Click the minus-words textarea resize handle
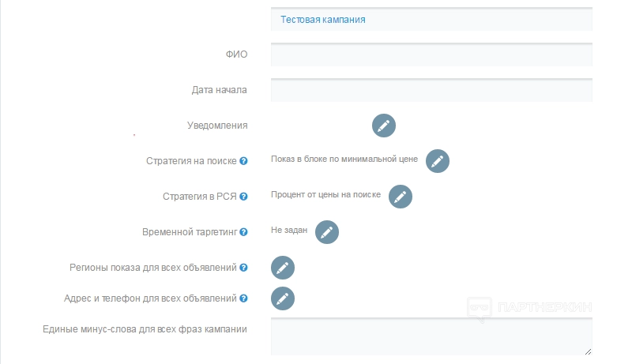This screenshot has height=364, width=632. pyautogui.click(x=588, y=351)
